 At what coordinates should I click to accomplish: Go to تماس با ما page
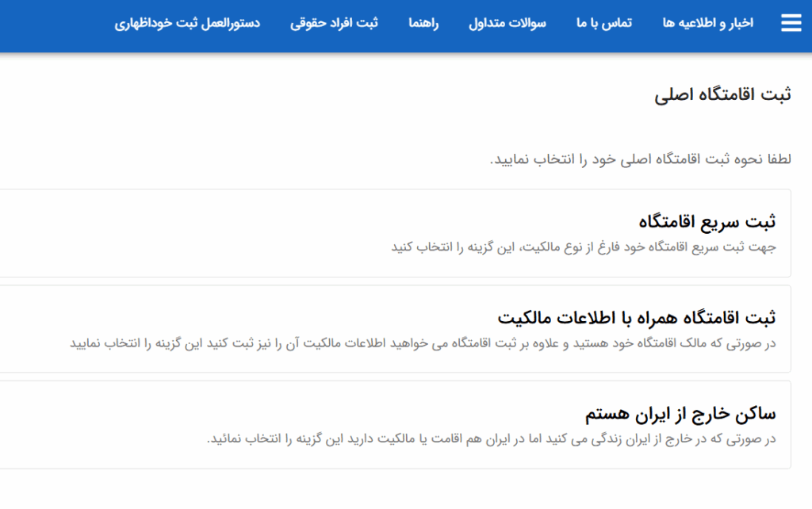604,23
